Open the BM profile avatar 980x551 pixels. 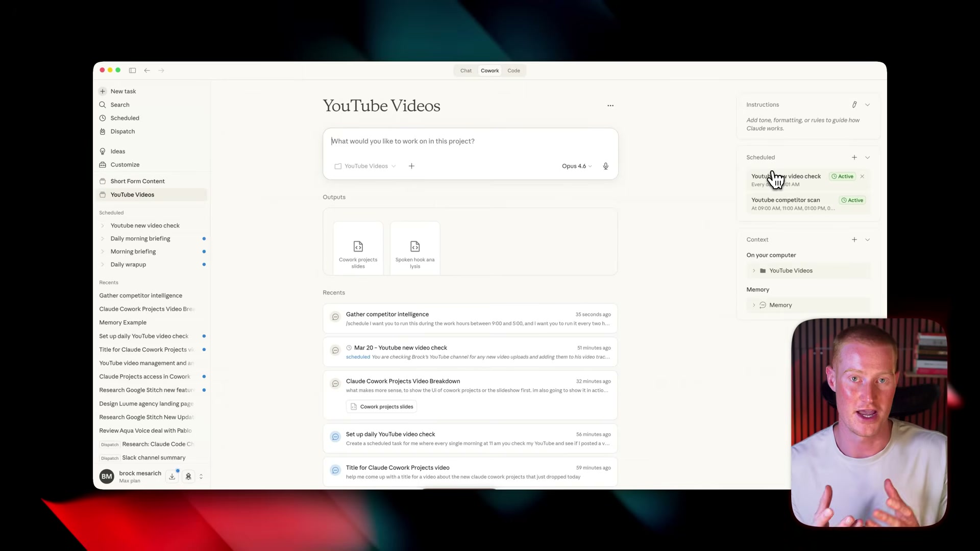pos(107,477)
